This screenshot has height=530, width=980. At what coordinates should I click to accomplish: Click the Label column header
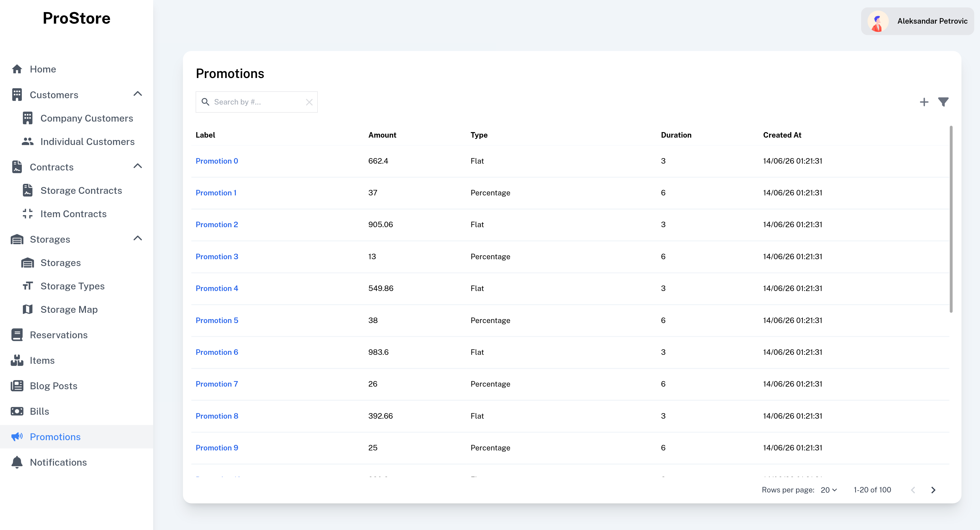click(205, 135)
